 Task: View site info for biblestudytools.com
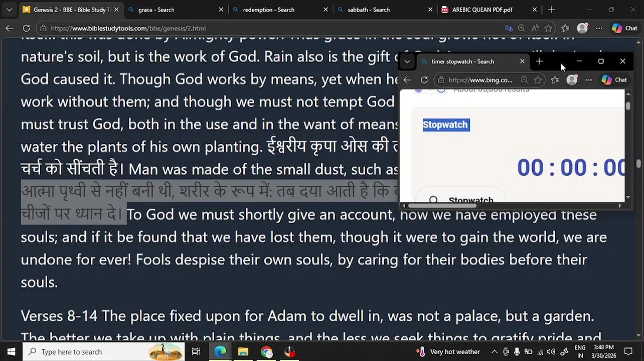point(44,29)
